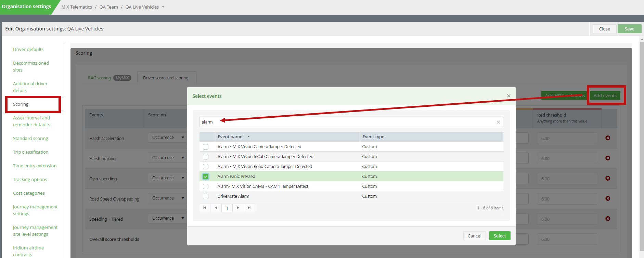This screenshot has height=258, width=644.
Task: Open Journey management site level settings
Action: [35, 231]
